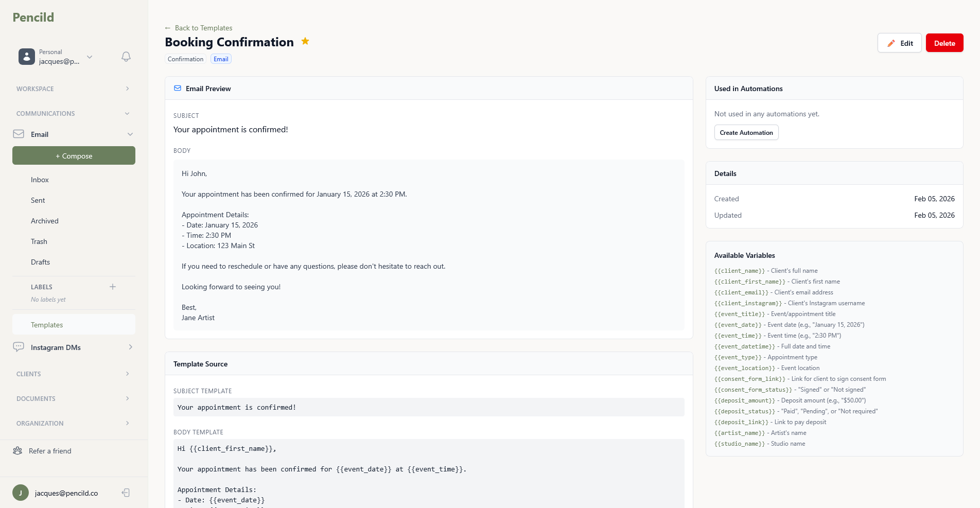Select the Email envelope icon in the sidebar
Viewport: 980px width, 508px height.
18,134
